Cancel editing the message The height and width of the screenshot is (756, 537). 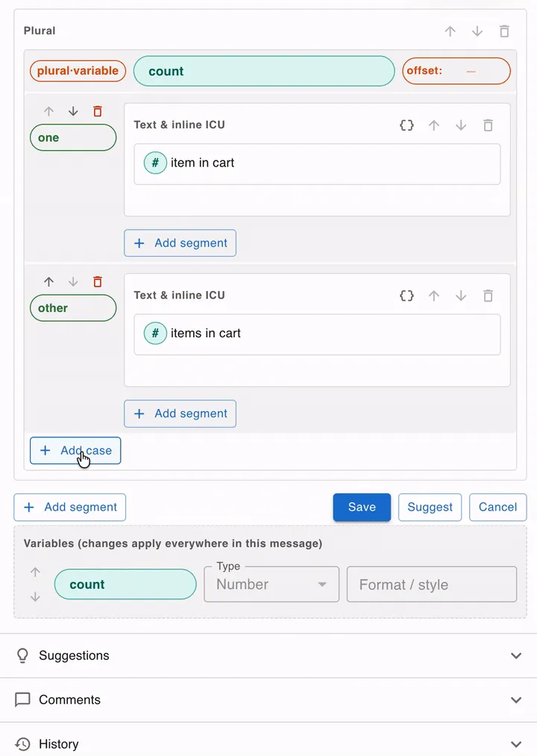[497, 507]
